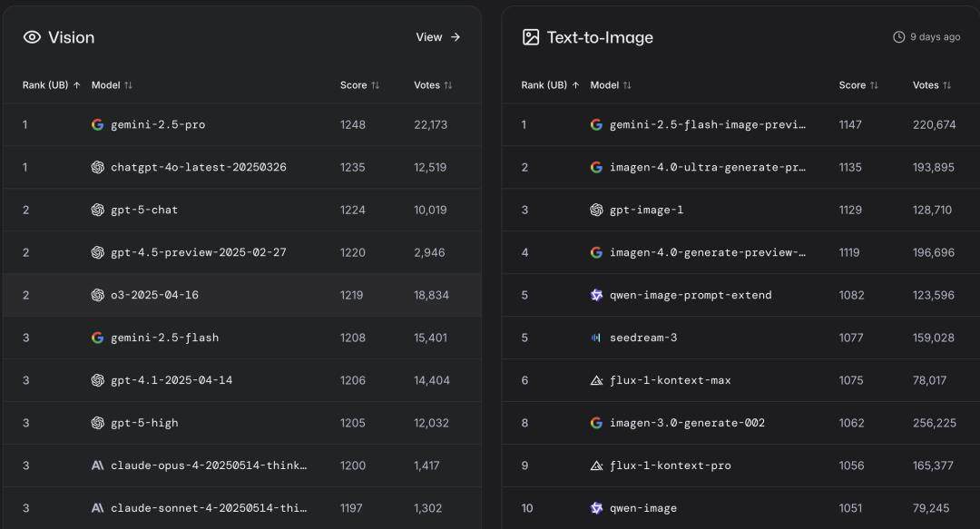The height and width of the screenshot is (529, 980).
Task: Click the Anthropic logo beside claude-opus-4-20250514
Action: 97,465
